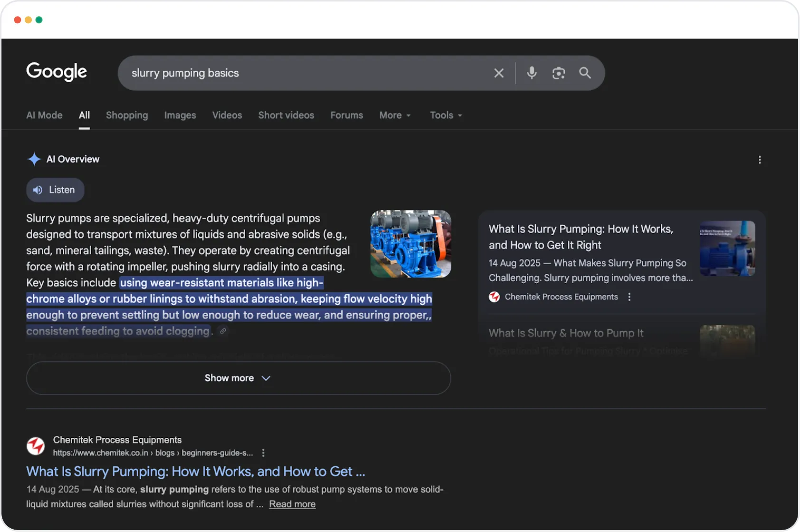Image resolution: width=800 pixels, height=532 pixels.
Task: Click the macOS green fullscreen dot
Action: coord(39,20)
